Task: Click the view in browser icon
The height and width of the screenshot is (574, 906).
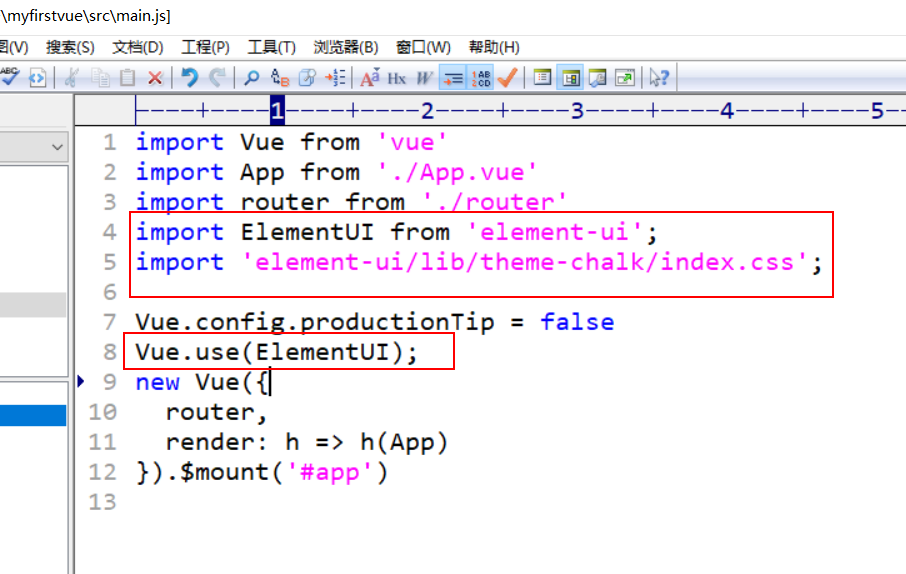Action: [38, 77]
